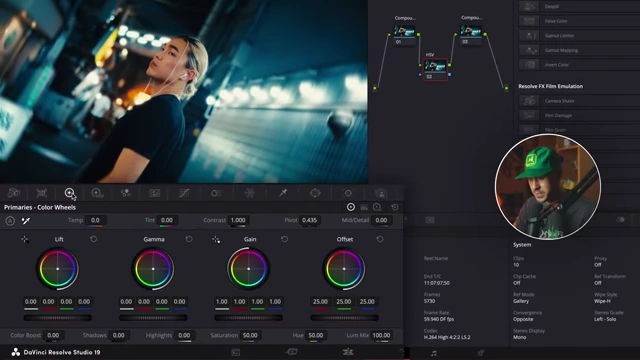Reset the Gain wheel
The height and width of the screenshot is (360, 640).
(284, 239)
